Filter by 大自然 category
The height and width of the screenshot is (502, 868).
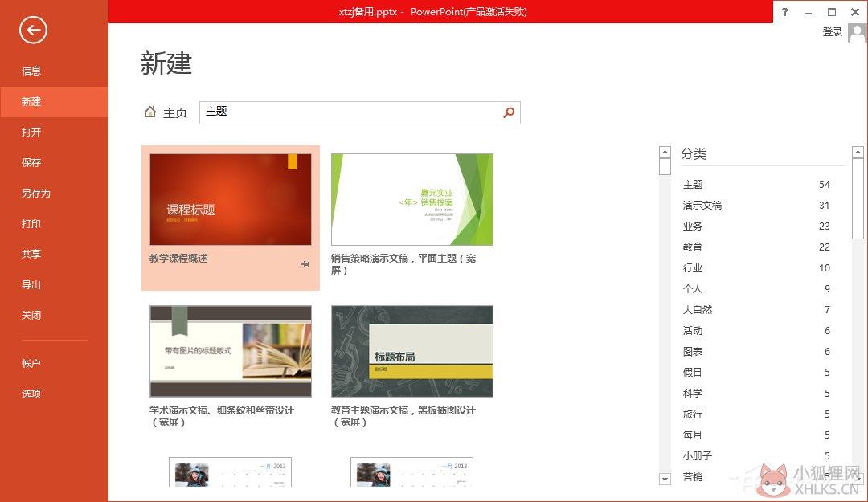pos(756,310)
